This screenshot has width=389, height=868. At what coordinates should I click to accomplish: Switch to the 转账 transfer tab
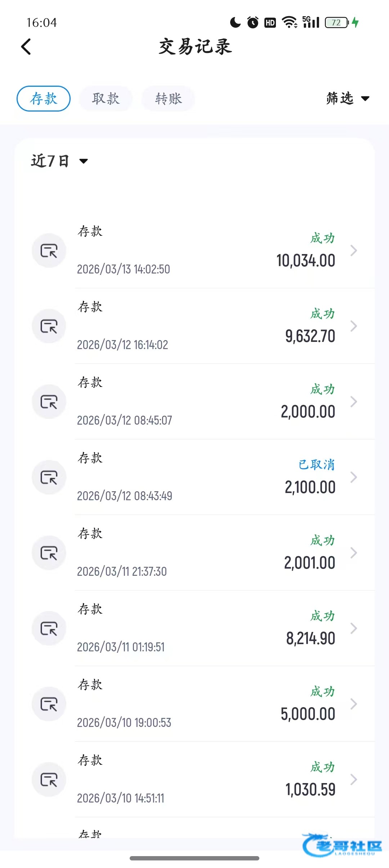pos(168,99)
